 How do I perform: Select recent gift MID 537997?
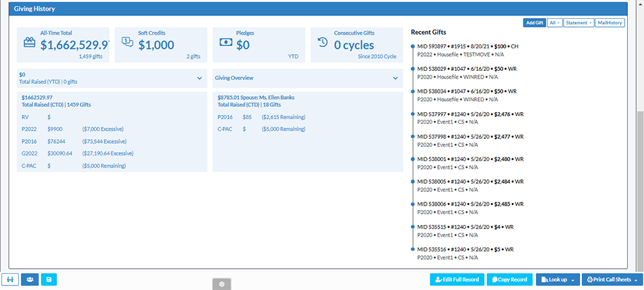(470, 114)
